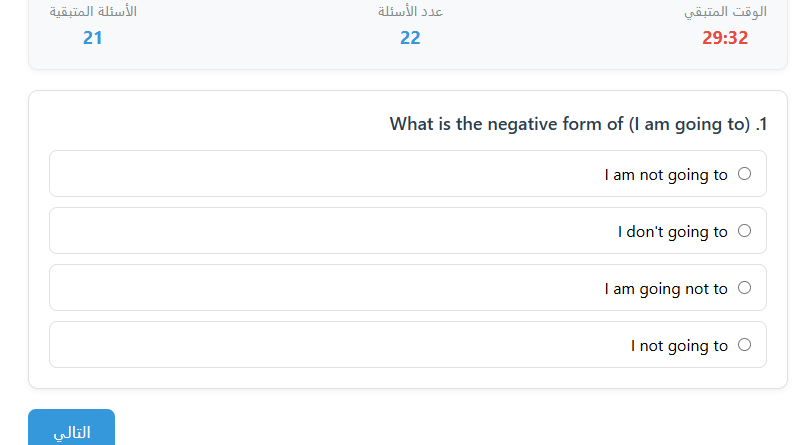Pick the 'I am going not to' radio button
This screenshot has width=795, height=445.
[744, 288]
